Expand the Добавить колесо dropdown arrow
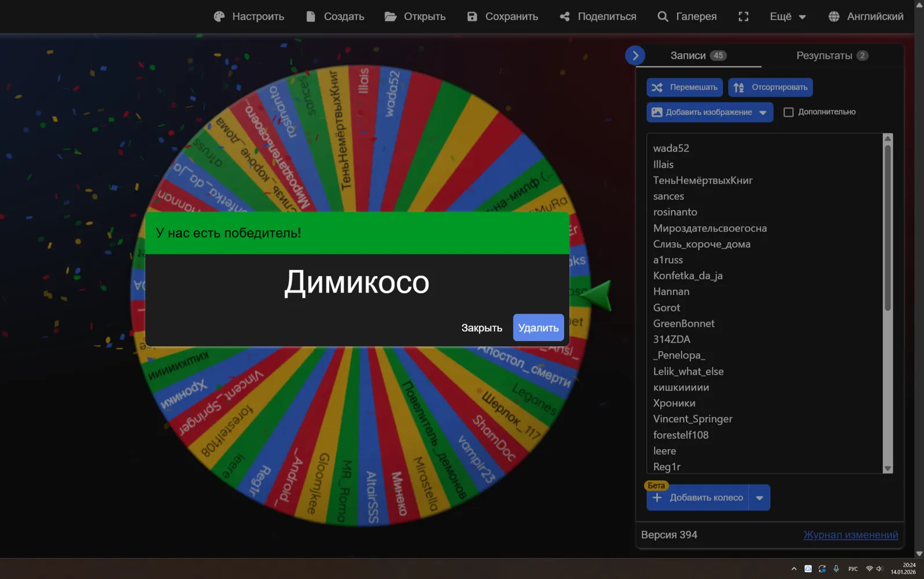 [760, 497]
